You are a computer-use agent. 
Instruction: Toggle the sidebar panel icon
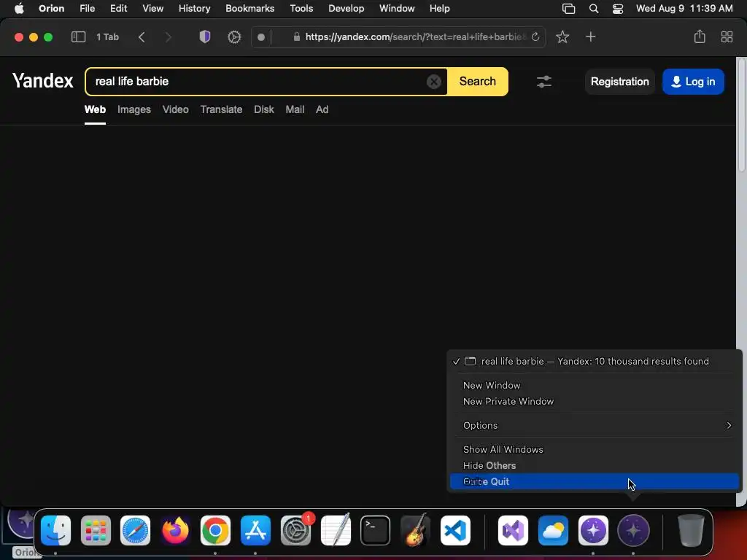[78, 36]
